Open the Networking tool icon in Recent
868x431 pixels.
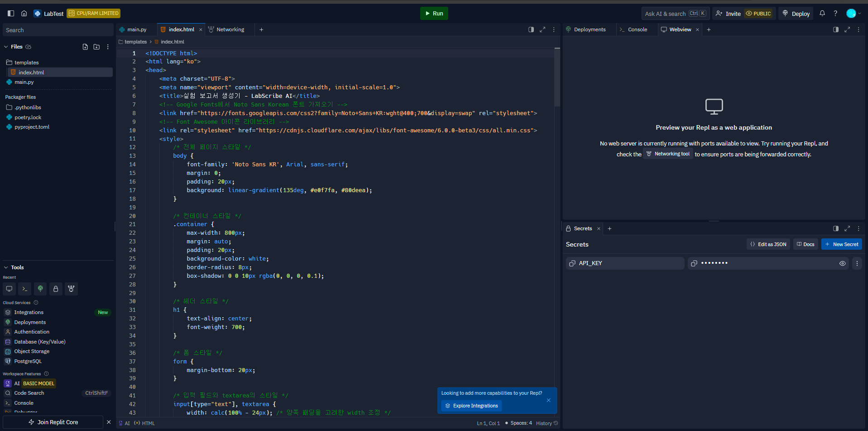71,289
